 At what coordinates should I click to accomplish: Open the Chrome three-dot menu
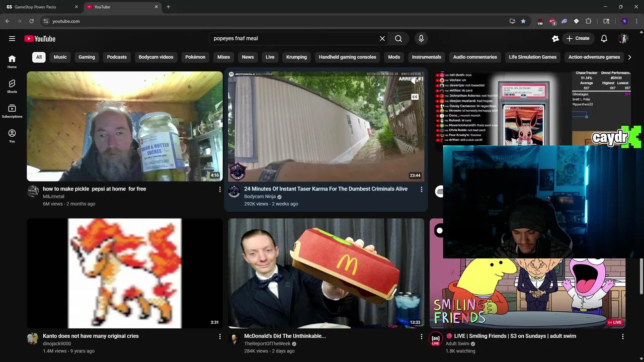(636, 21)
